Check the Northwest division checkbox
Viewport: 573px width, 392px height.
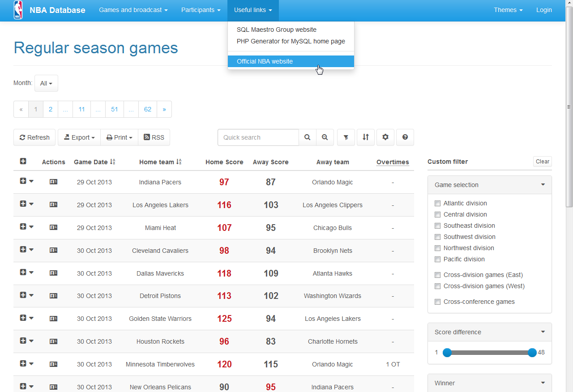438,248
